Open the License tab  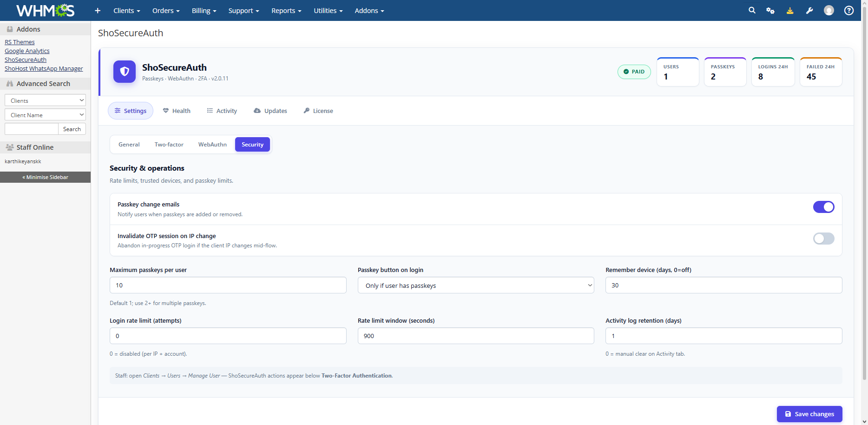pyautogui.click(x=318, y=111)
